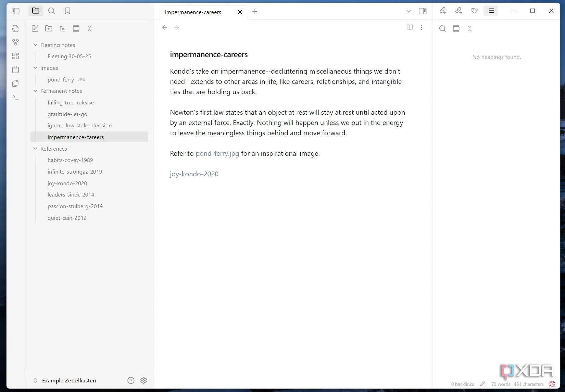Switch note to reading view
Image resolution: width=565 pixels, height=392 pixels.
tap(410, 27)
